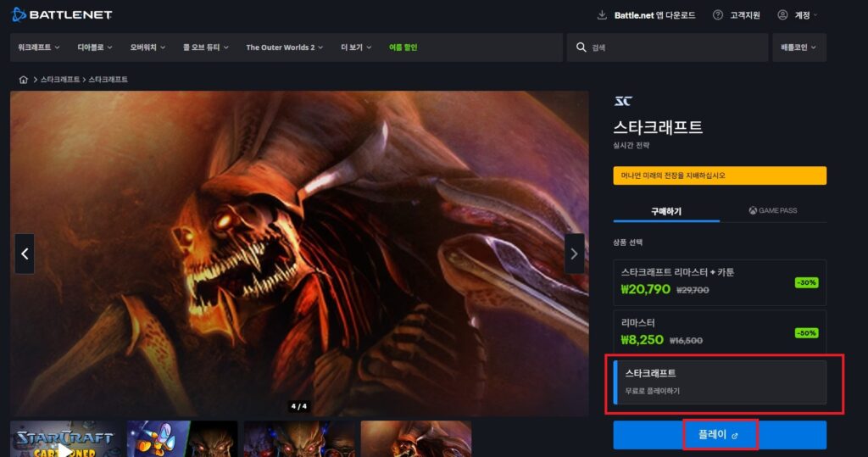
Task: Click the ₩20,790 price text
Action: pyautogui.click(x=645, y=289)
